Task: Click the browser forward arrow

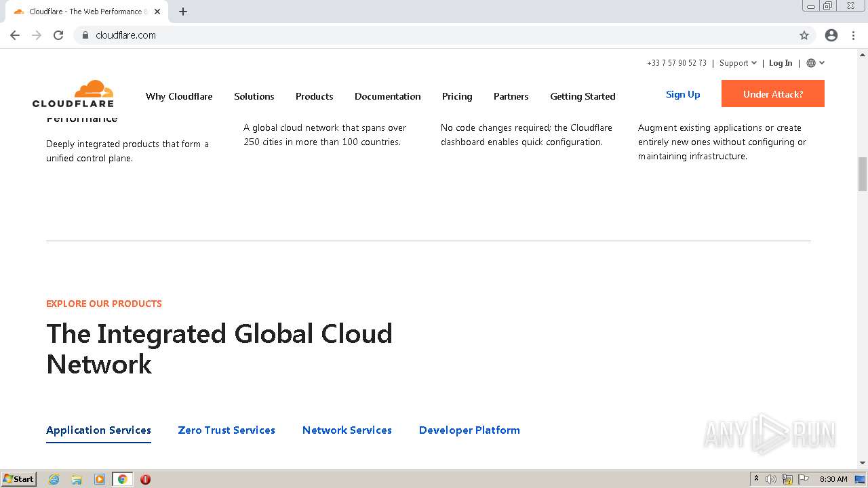Action: (37, 35)
